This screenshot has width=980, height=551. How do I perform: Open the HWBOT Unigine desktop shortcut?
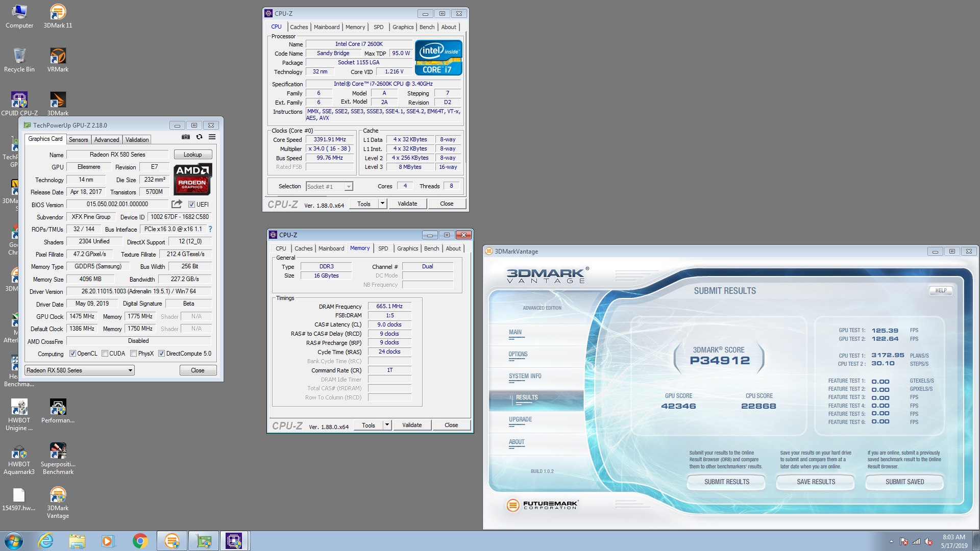tap(19, 415)
